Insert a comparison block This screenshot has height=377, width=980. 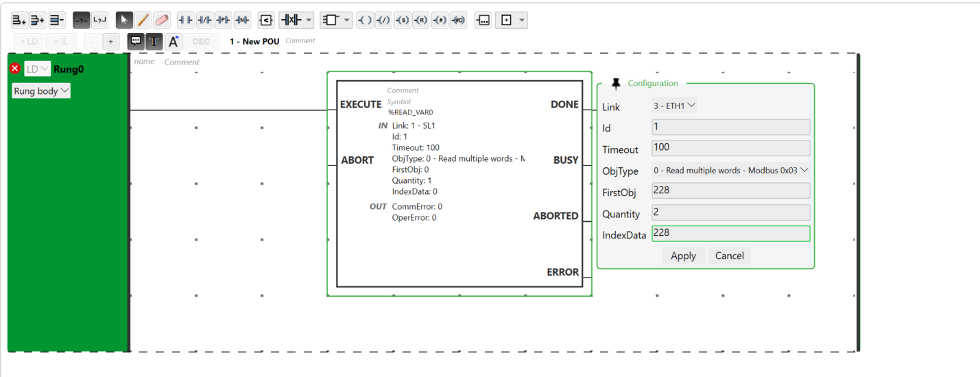click(x=266, y=20)
